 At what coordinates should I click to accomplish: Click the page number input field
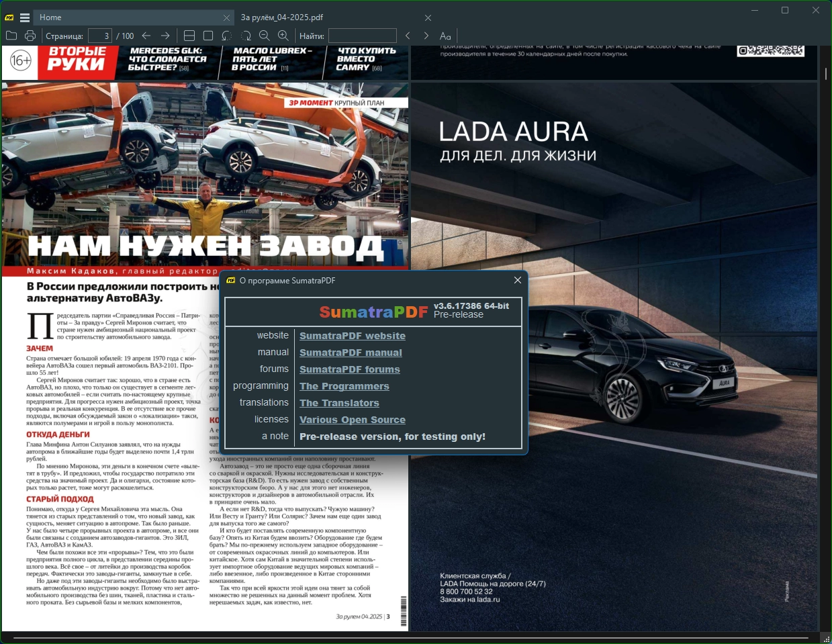99,36
